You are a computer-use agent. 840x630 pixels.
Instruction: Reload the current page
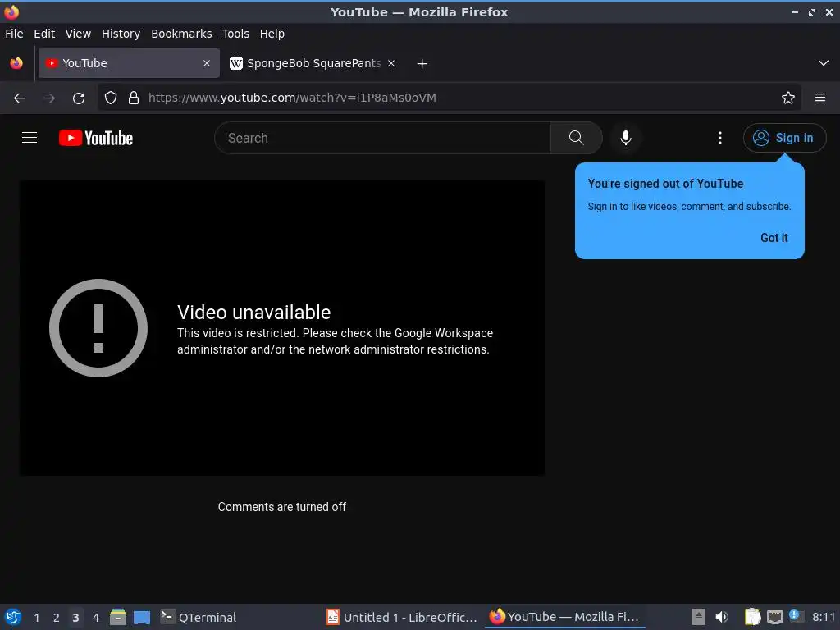coord(79,98)
